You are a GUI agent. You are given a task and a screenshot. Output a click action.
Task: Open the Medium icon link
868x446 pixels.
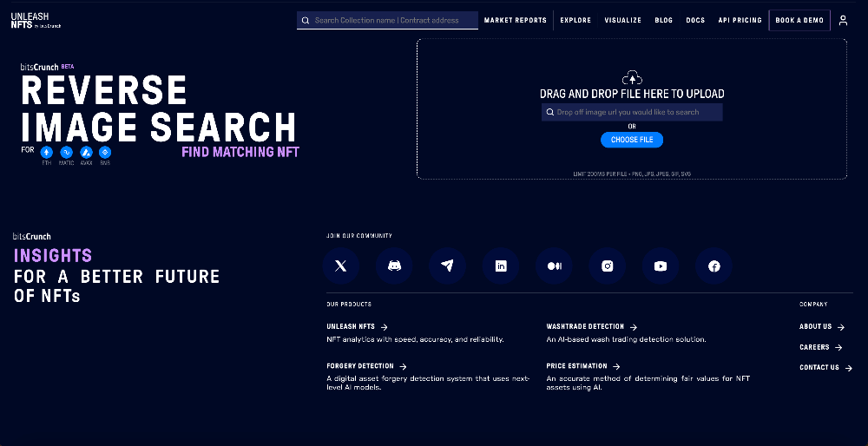554,266
